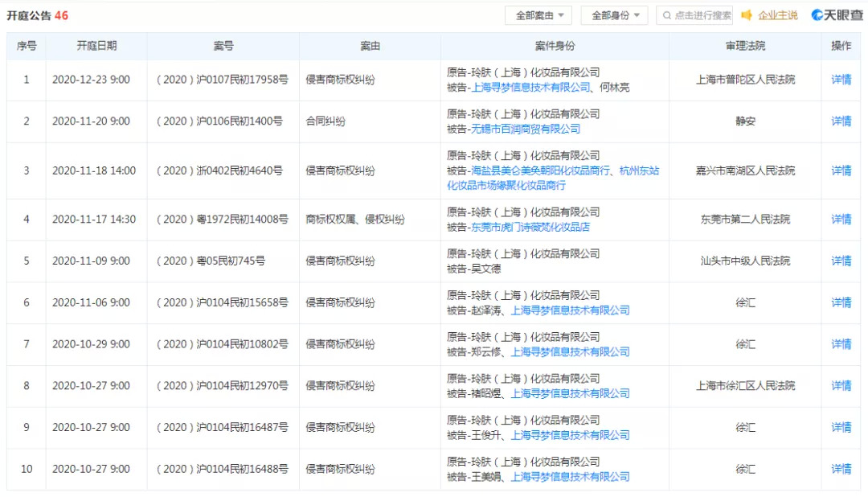Click the 序号 column header
The height and width of the screenshot is (497, 868).
point(27,46)
